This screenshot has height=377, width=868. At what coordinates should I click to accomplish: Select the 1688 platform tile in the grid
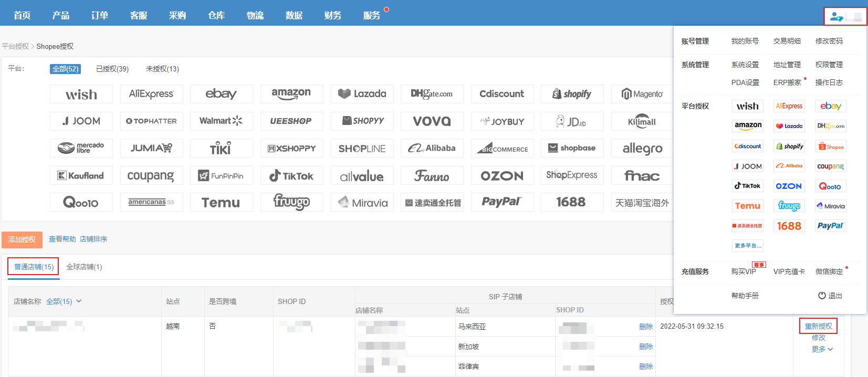coord(572,202)
